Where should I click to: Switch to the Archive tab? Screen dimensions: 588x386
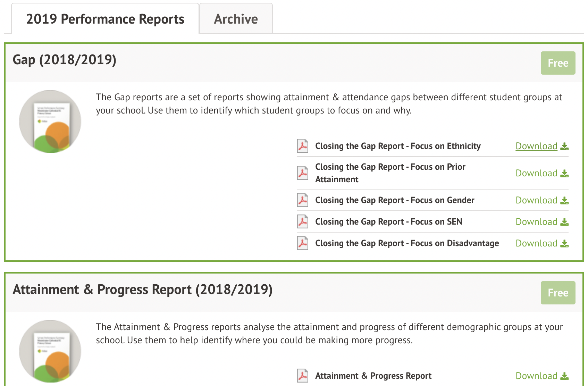click(236, 19)
